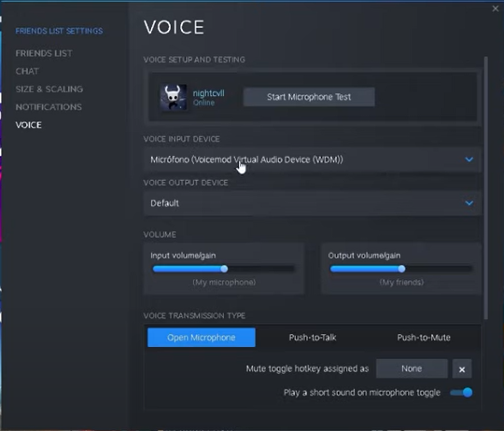Click chevron arrow of voice output device
The height and width of the screenshot is (431, 504).
click(x=469, y=203)
